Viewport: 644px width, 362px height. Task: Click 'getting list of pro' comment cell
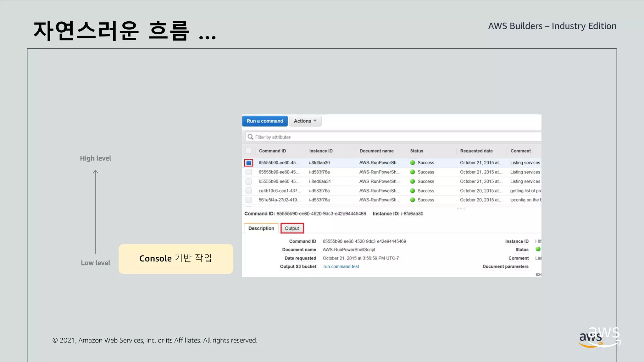click(x=526, y=191)
